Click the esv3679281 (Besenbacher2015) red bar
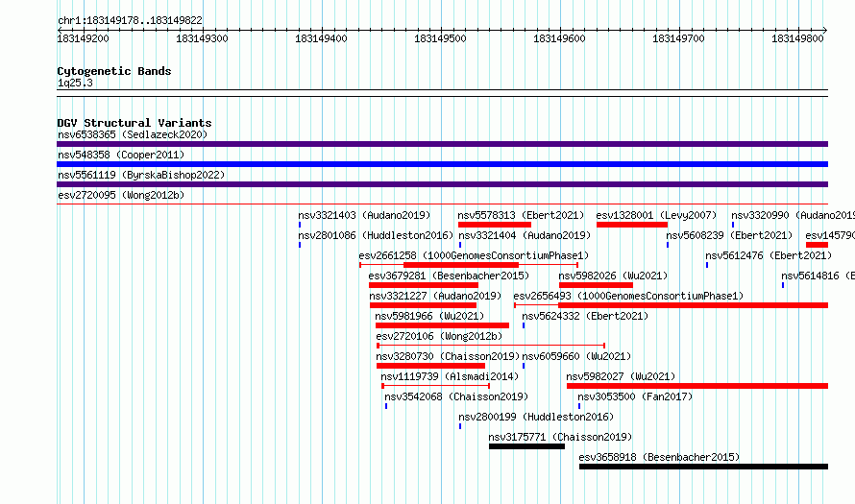Viewport: 855px width, 504px height. click(x=424, y=285)
